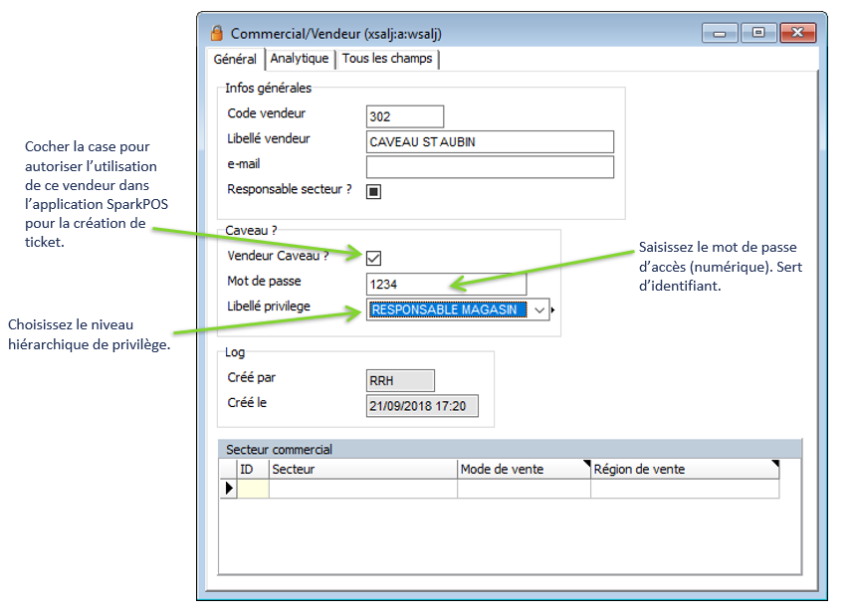The width and height of the screenshot is (853, 616).
Task: Open the Tous les champs tab
Action: [387, 60]
